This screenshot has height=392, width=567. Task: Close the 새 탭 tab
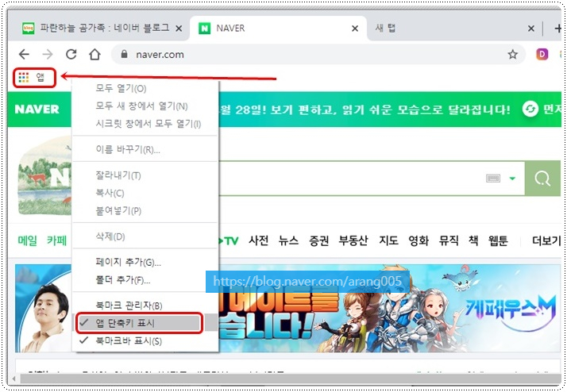point(530,29)
